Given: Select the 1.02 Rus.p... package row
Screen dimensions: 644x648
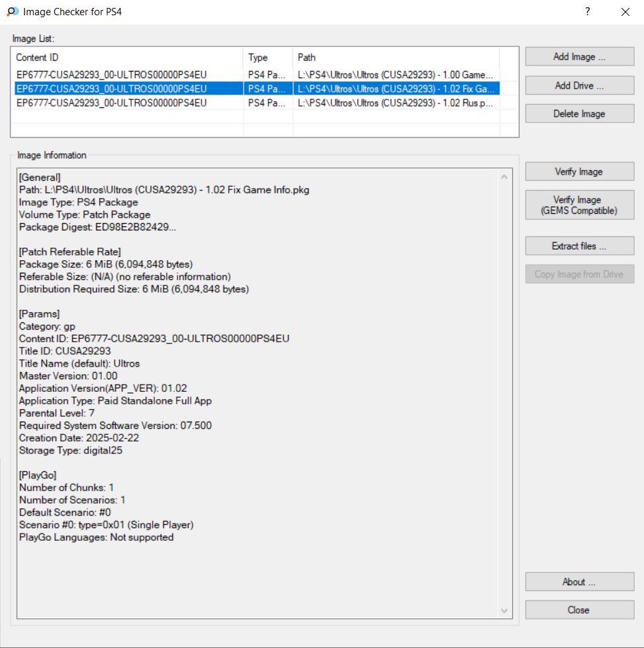Looking at the screenshot, I should 257,103.
